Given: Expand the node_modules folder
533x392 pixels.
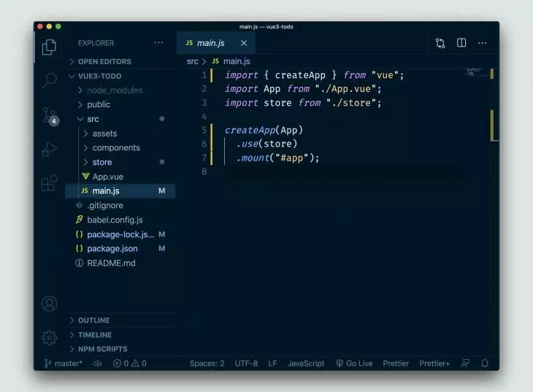Looking at the screenshot, I should pyautogui.click(x=120, y=91).
